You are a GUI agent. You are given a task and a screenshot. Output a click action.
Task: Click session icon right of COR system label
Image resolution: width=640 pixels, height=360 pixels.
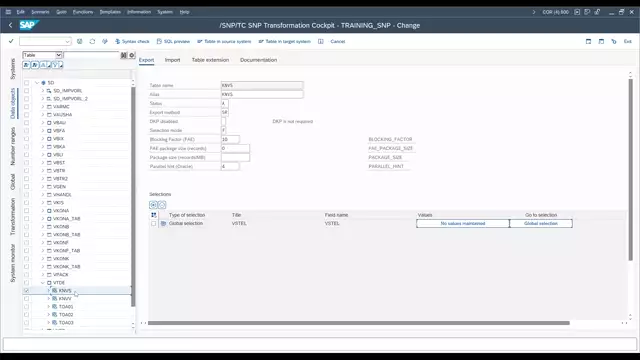(x=577, y=12)
